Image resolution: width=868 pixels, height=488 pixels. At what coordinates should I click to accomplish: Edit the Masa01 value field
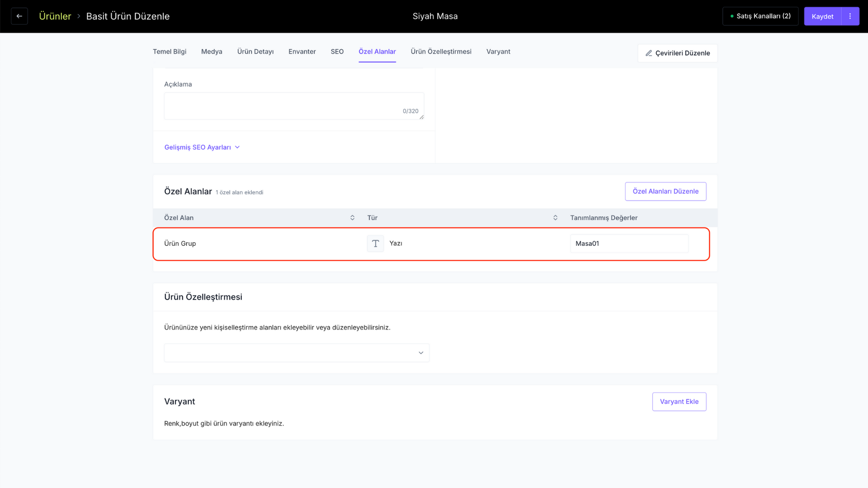[629, 244]
